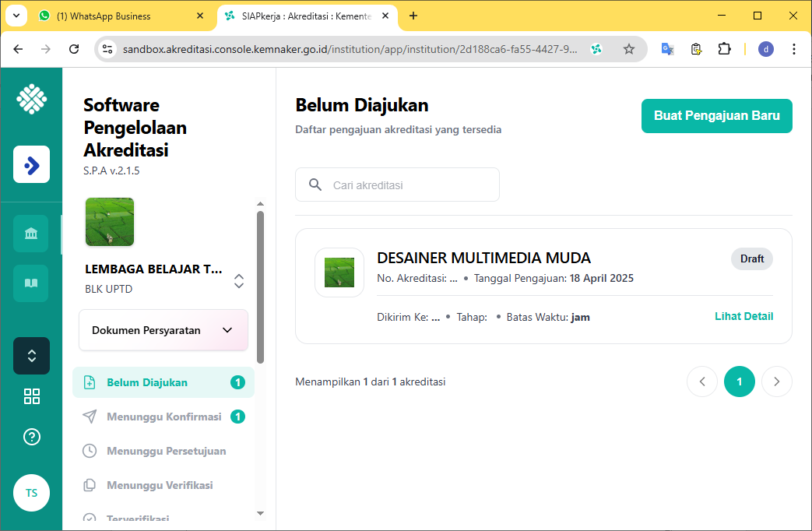Viewport: 812px width, 531px height.
Task: Open next page with right chevron arrow
Action: (776, 382)
